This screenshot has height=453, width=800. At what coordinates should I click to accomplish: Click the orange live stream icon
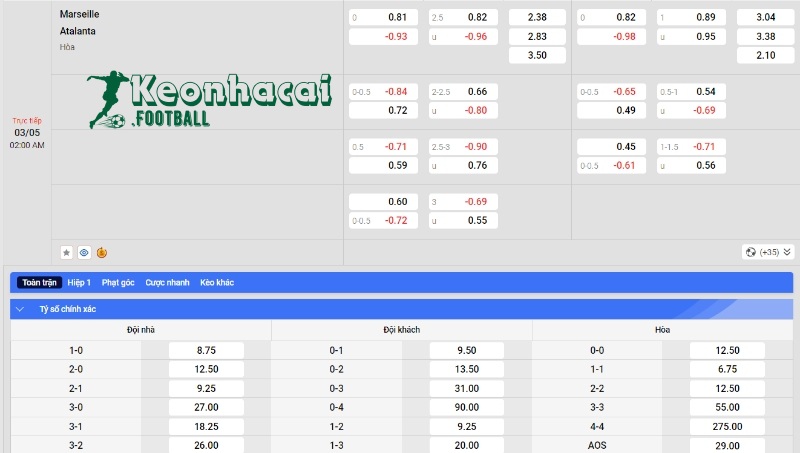[x=102, y=253]
